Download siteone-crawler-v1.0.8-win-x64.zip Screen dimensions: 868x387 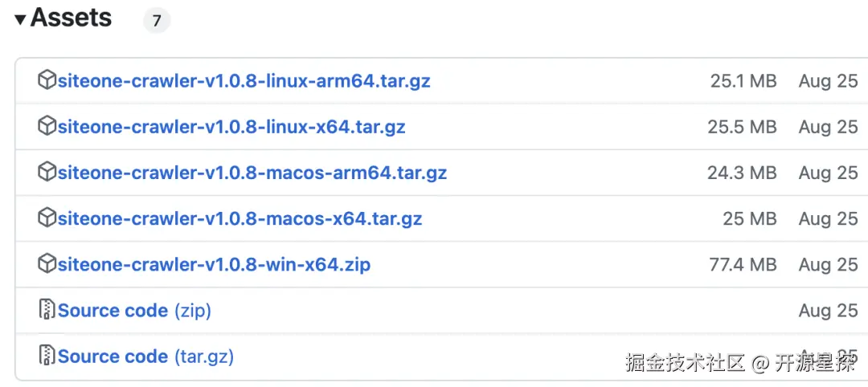click(x=214, y=264)
